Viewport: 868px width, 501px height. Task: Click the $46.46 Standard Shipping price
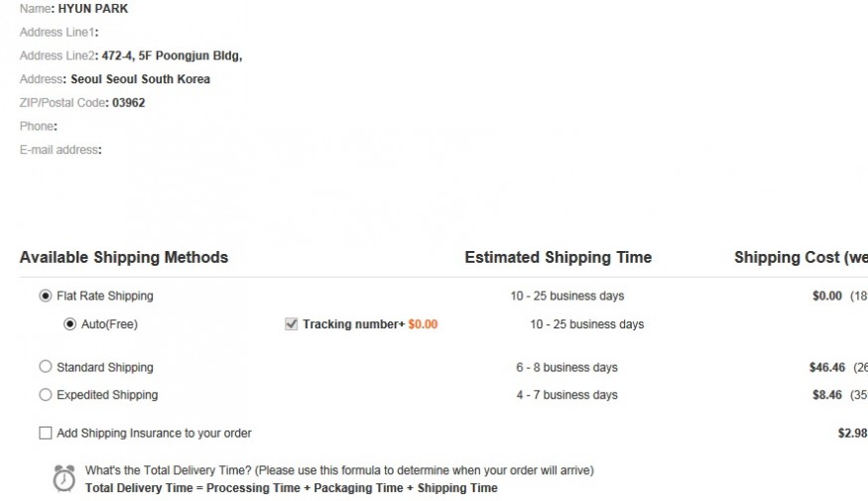pos(826,367)
